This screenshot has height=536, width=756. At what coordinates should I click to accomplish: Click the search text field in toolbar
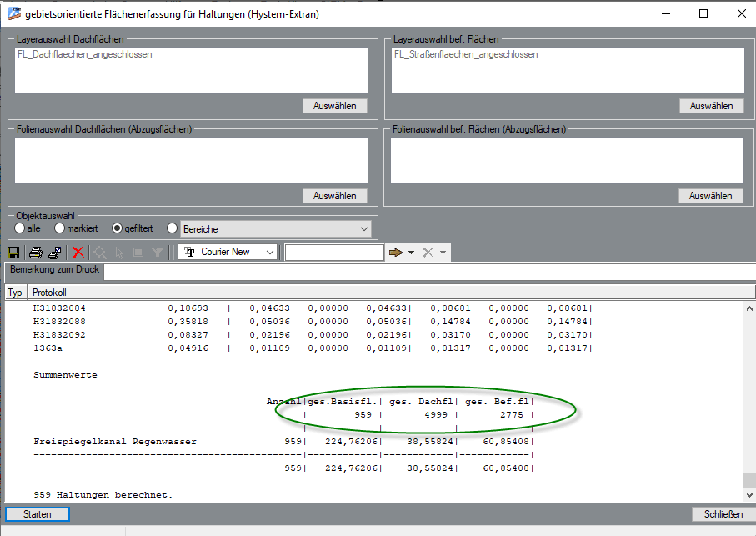(334, 253)
